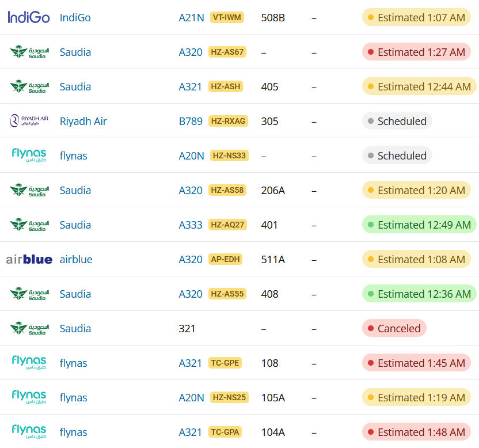Click the Canceled status badge
The image size is (479, 448).
pos(394,328)
